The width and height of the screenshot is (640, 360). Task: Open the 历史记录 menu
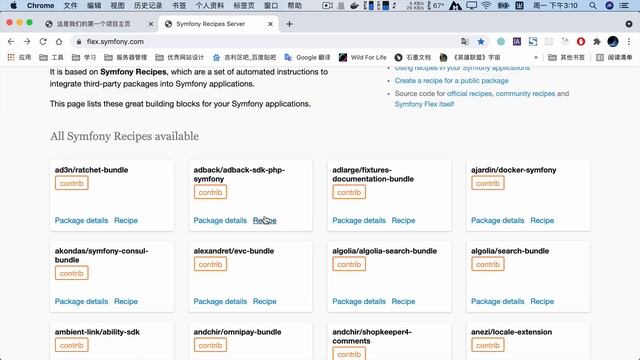pyautogui.click(x=148, y=5)
